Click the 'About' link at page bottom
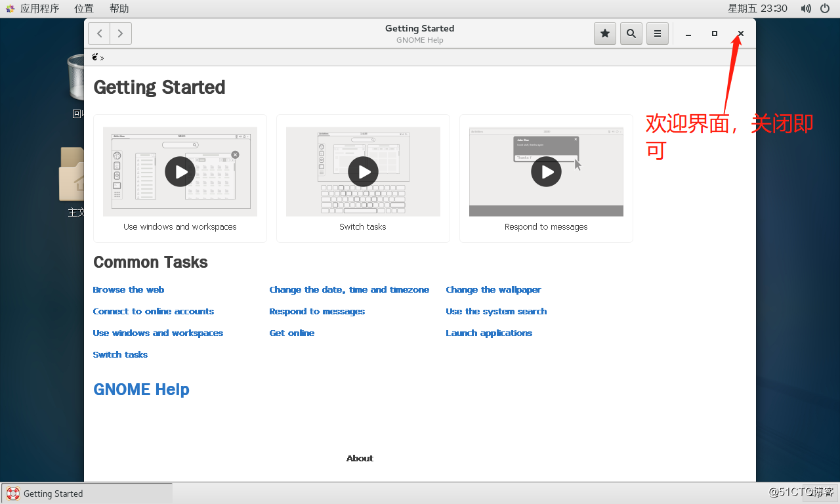This screenshot has width=840, height=504. tap(360, 458)
